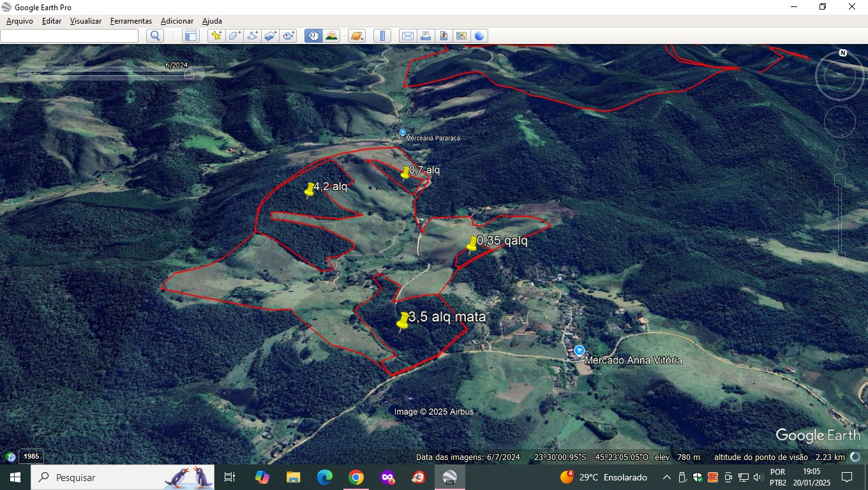Viewport: 868px width, 490px height.
Task: Click the search magnifier button
Action: [155, 36]
